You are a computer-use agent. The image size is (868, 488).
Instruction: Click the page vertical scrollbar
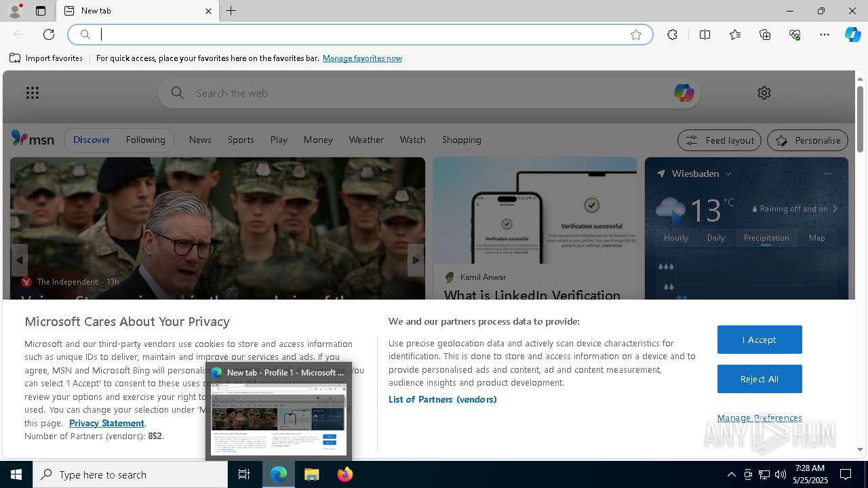[861, 119]
